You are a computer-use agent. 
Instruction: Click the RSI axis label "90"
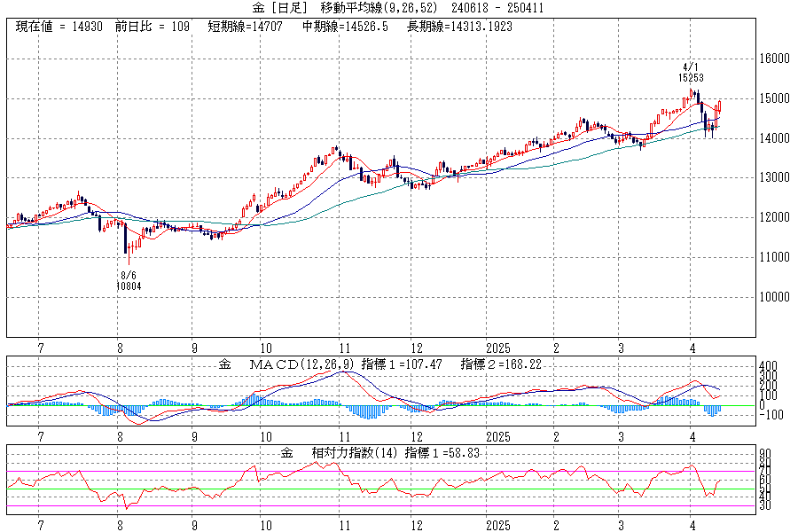click(x=765, y=453)
